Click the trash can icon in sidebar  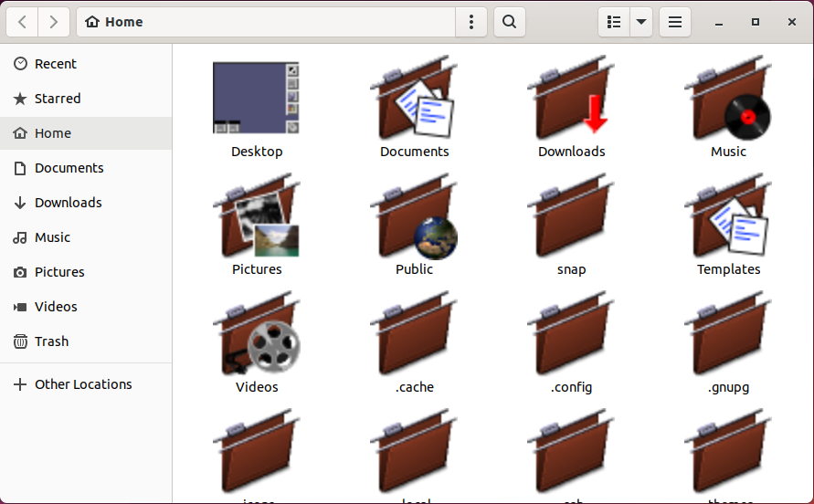click(x=20, y=341)
